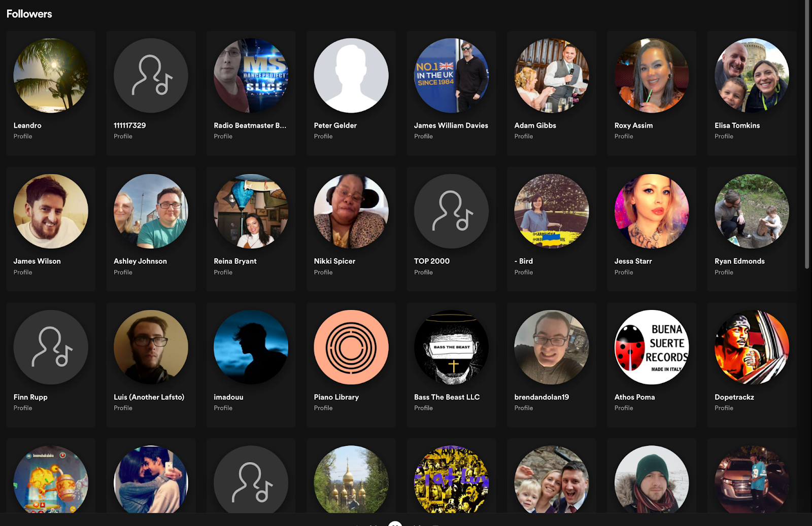Open Ryan Edmonds profile picture
The image size is (812, 526).
pyautogui.click(x=752, y=212)
